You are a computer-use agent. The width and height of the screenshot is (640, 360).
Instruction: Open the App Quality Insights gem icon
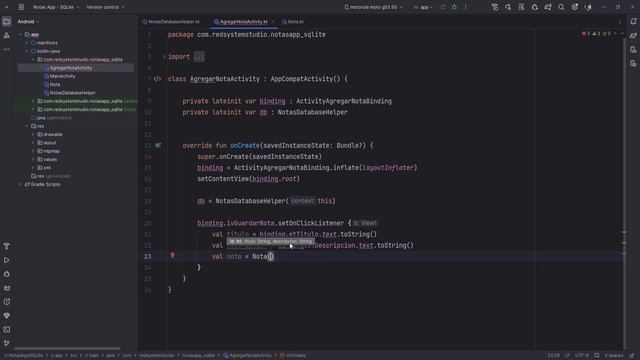[x=7, y=316]
